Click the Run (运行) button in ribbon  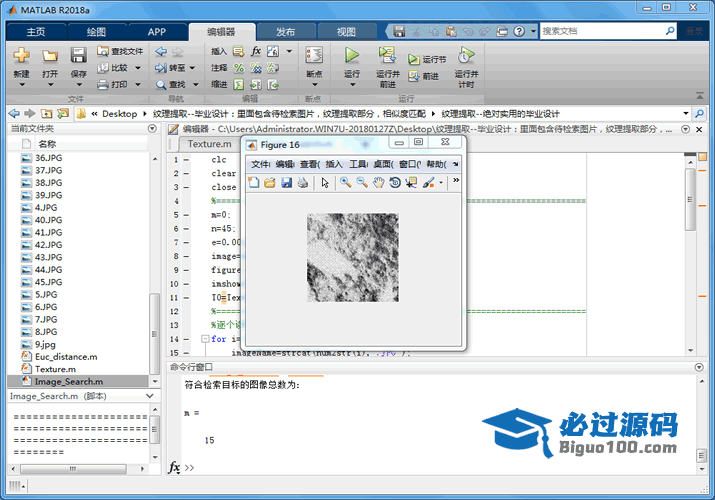tap(352, 60)
